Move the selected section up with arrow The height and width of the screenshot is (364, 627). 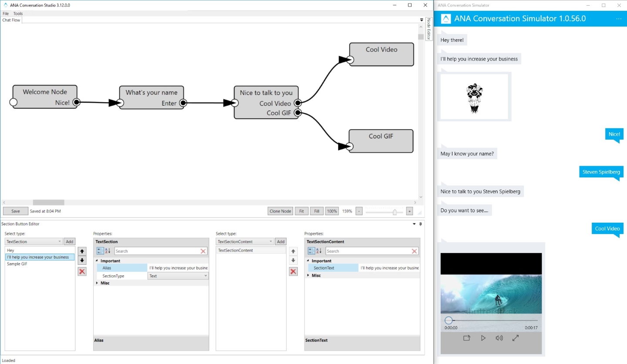[x=82, y=251]
